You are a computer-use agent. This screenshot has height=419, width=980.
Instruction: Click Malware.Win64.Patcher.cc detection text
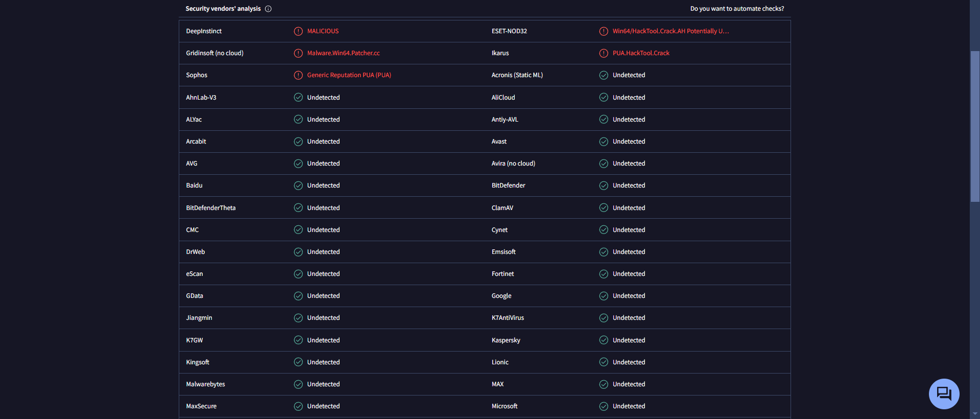343,53
